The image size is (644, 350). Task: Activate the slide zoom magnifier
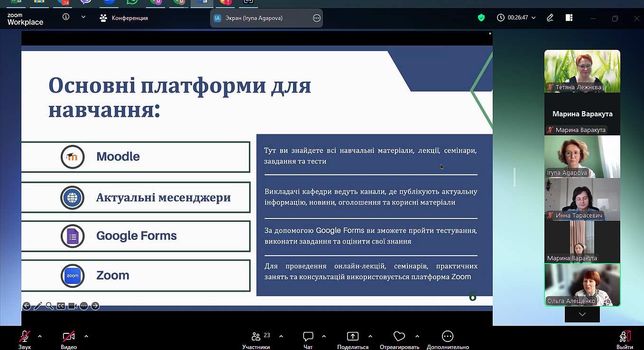(49, 306)
